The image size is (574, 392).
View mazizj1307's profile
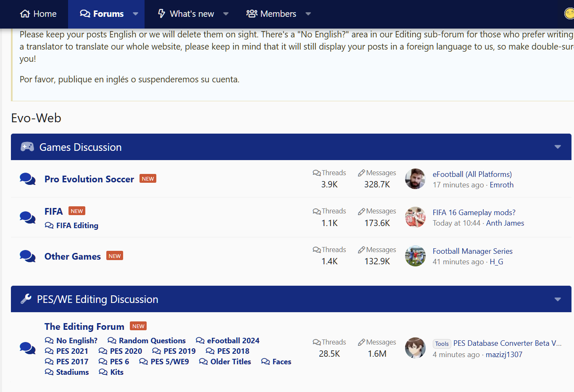pyautogui.click(x=504, y=355)
